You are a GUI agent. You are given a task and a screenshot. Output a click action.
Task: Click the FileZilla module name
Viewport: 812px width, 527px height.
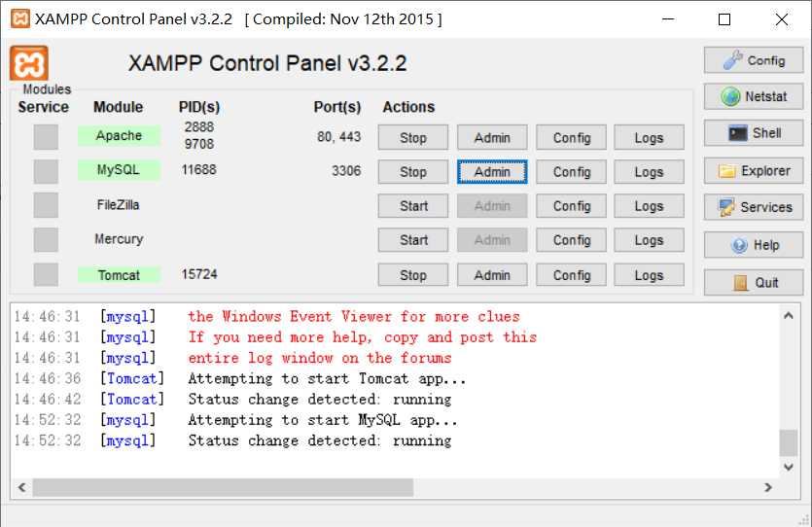pos(118,205)
